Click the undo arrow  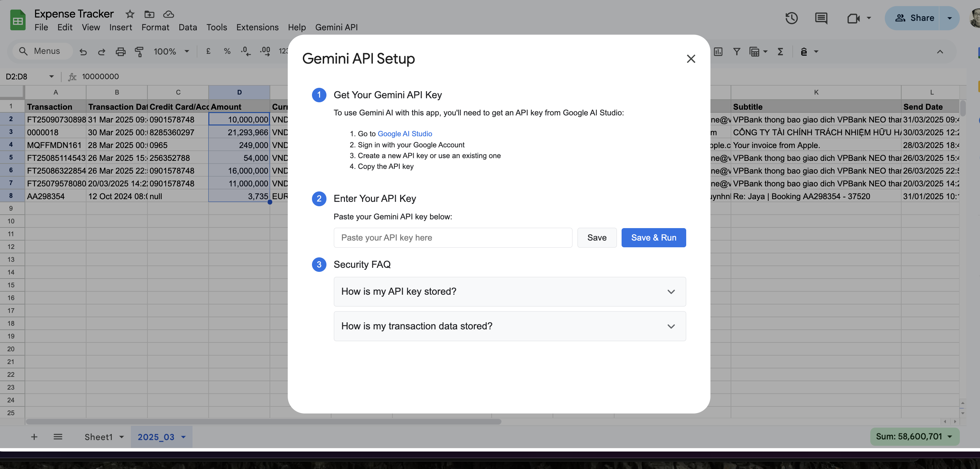83,51
